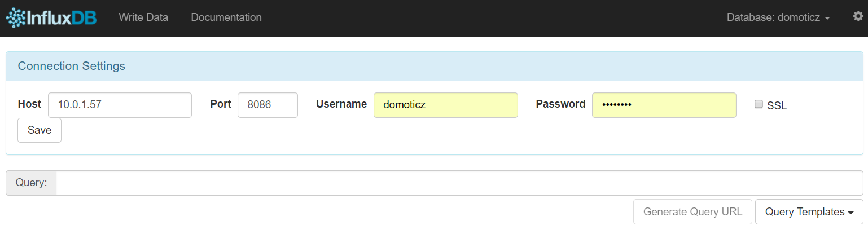
Task: Select the Username field containing domoticz
Action: [x=445, y=105]
